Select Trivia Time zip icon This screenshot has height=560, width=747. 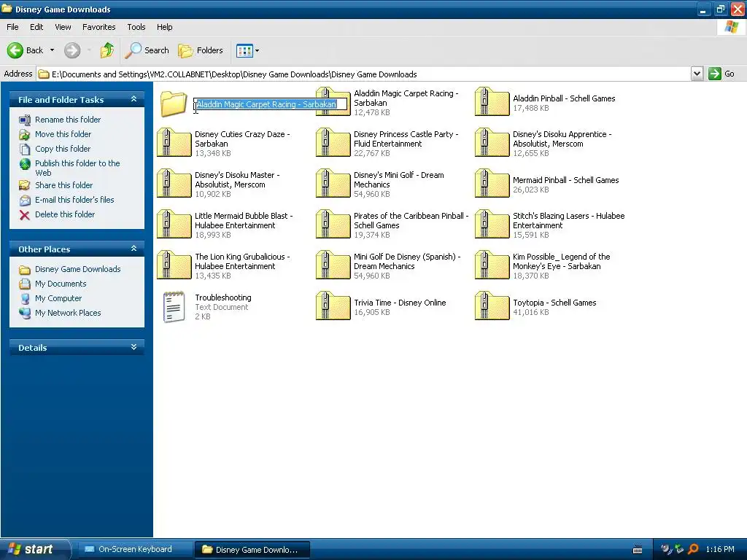(333, 306)
